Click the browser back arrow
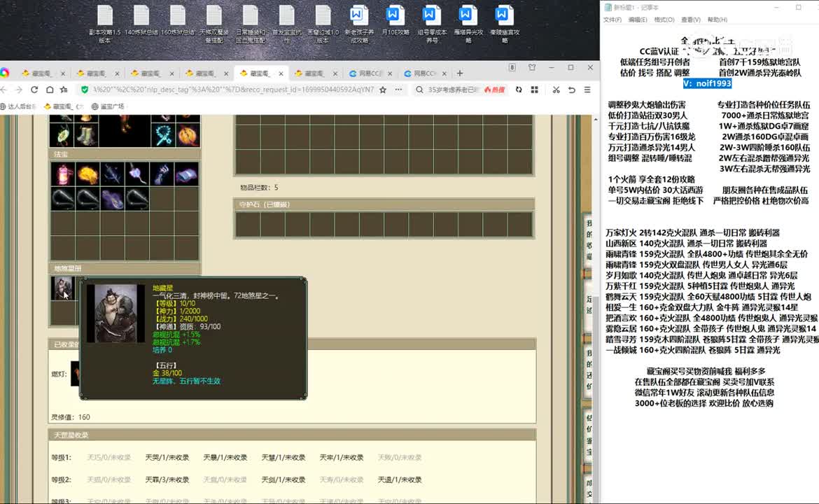Screen dimensions: 819x504 (x=4, y=90)
